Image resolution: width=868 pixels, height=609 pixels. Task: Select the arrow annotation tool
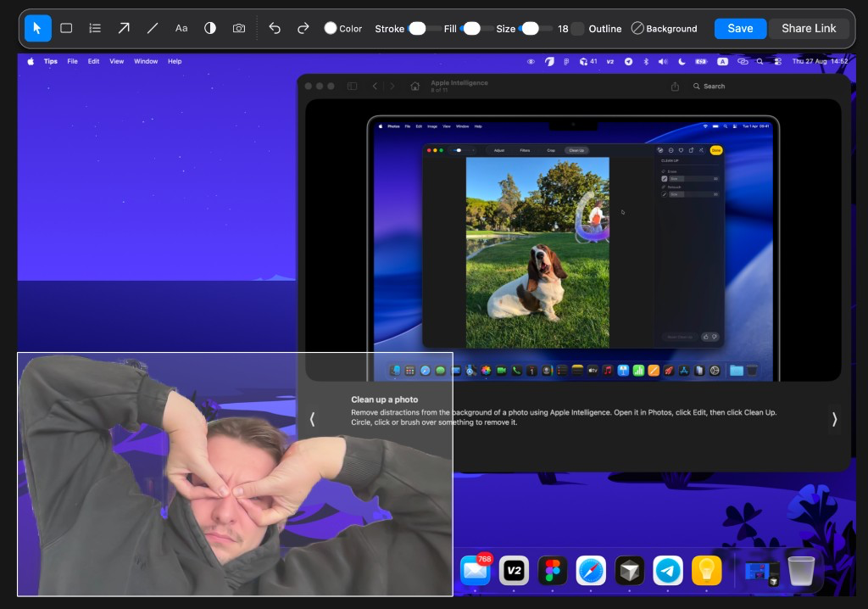tap(124, 28)
